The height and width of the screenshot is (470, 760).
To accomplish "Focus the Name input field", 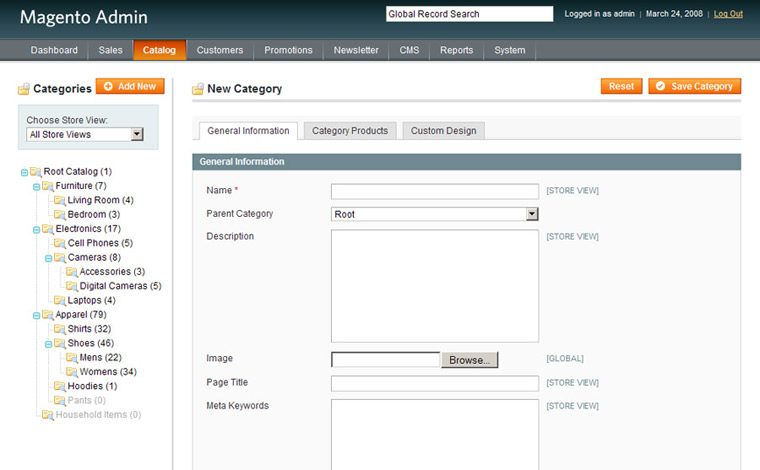I will point(435,191).
